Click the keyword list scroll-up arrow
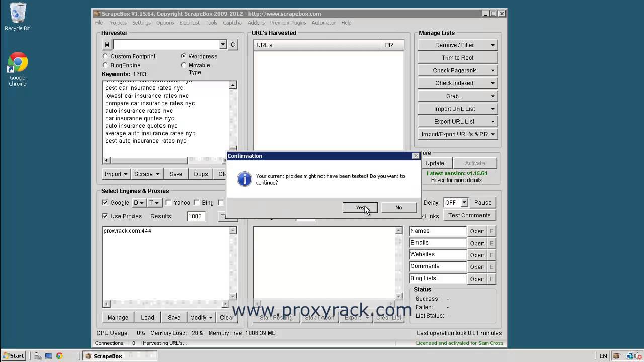The image size is (644, 362). point(233,85)
